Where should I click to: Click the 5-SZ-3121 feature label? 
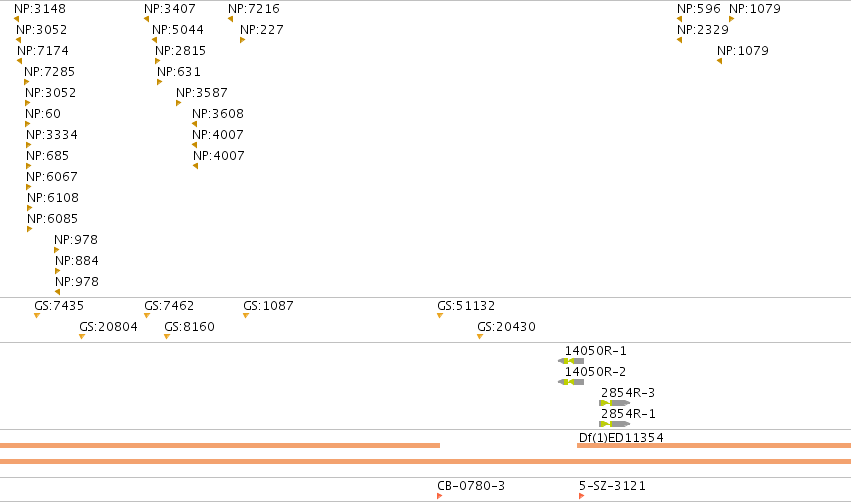(612, 486)
